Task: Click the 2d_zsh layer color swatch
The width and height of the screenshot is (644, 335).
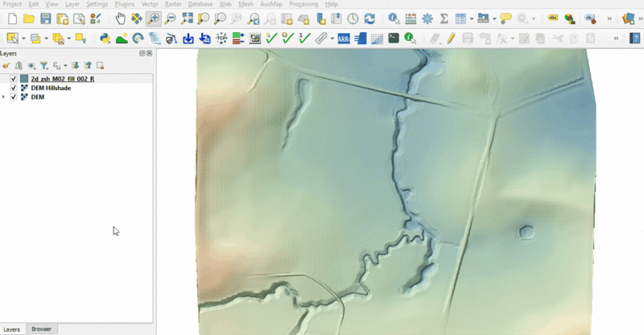Action: [x=24, y=79]
